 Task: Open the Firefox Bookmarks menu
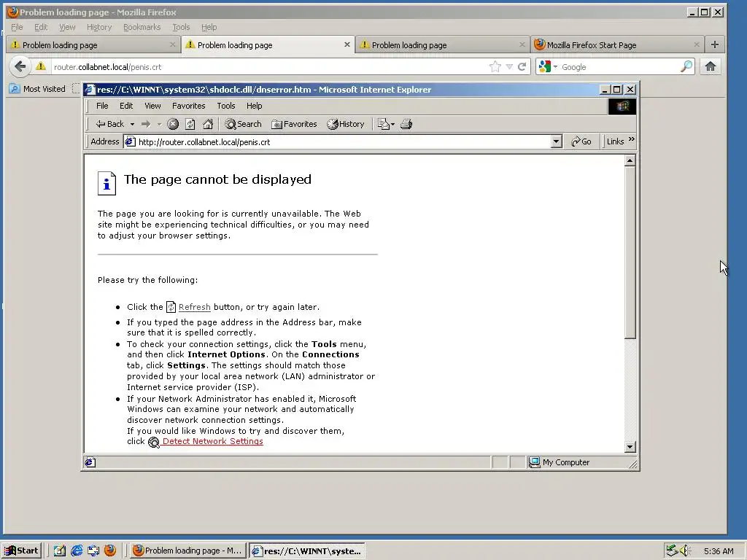142,27
